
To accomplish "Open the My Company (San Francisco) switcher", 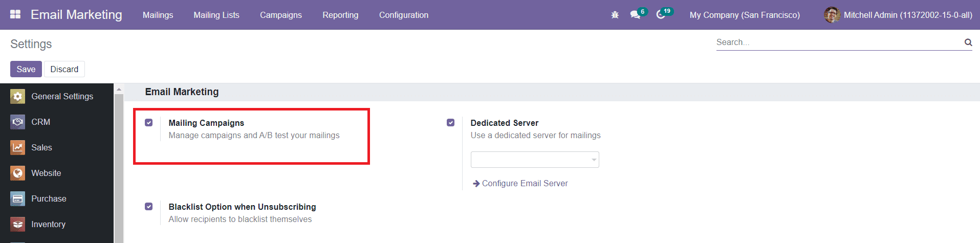I will click(745, 15).
